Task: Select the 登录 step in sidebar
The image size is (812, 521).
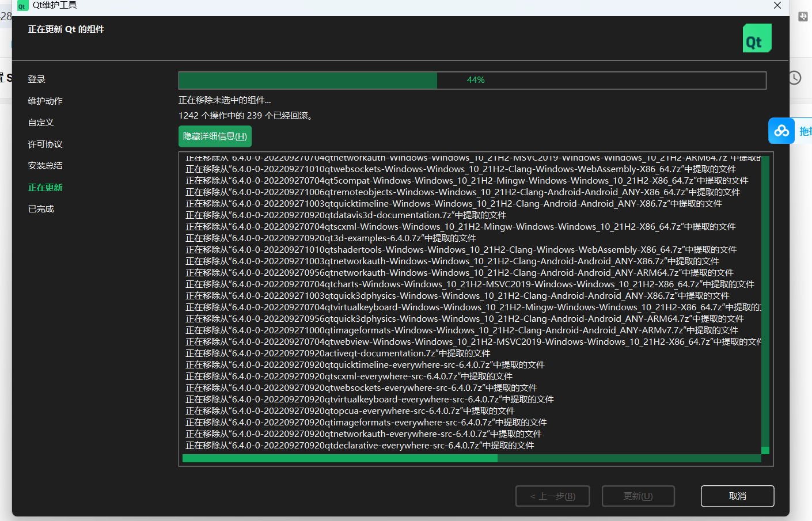Action: (37, 79)
